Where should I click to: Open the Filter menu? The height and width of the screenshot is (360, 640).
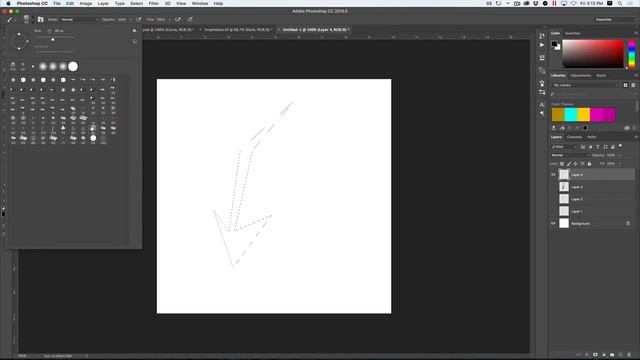[153, 3]
